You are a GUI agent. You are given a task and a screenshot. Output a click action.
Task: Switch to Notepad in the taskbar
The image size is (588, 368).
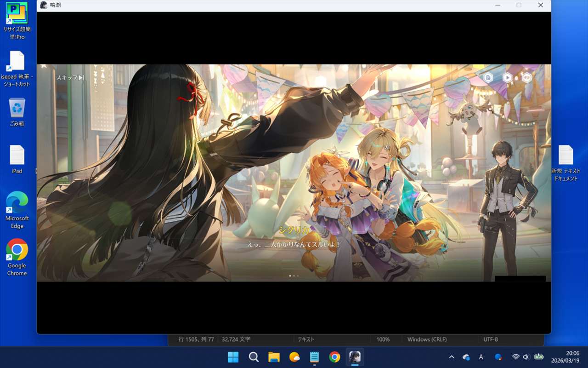(x=314, y=357)
